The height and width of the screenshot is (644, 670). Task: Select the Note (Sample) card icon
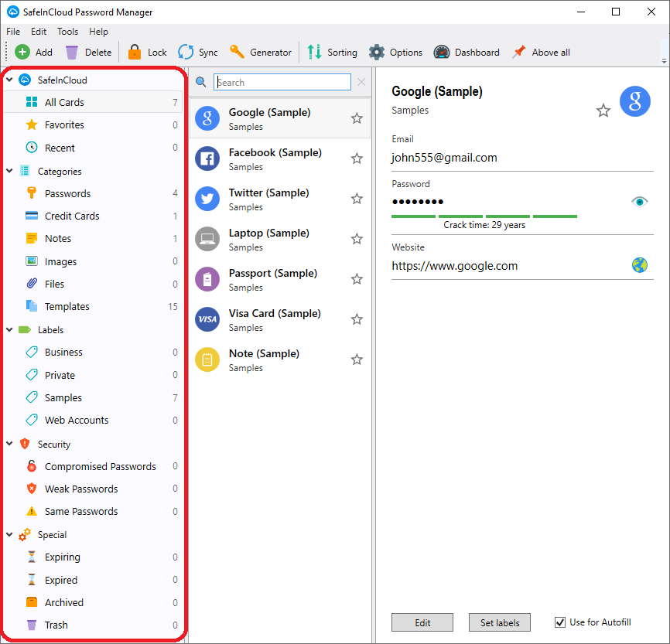[207, 359]
